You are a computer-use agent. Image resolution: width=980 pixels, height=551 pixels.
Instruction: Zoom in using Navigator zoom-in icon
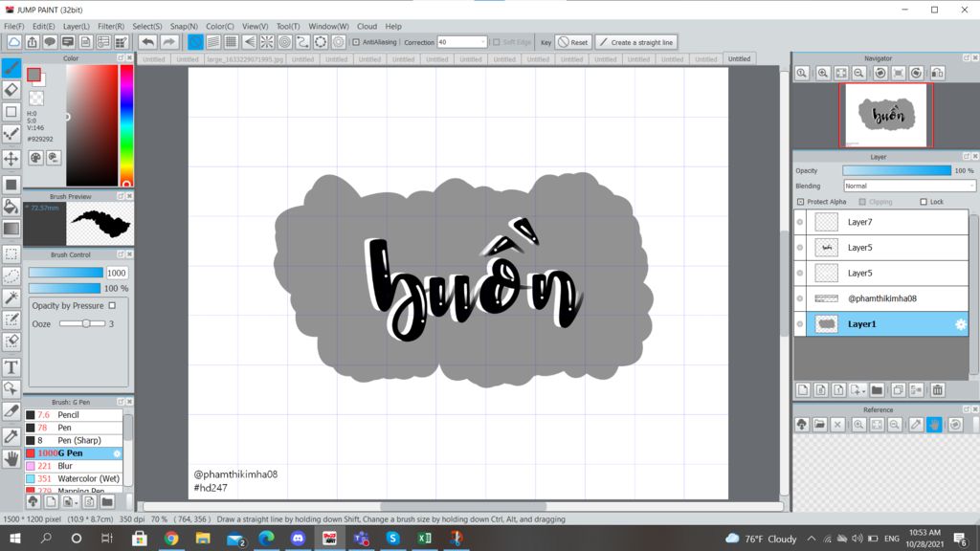(822, 73)
